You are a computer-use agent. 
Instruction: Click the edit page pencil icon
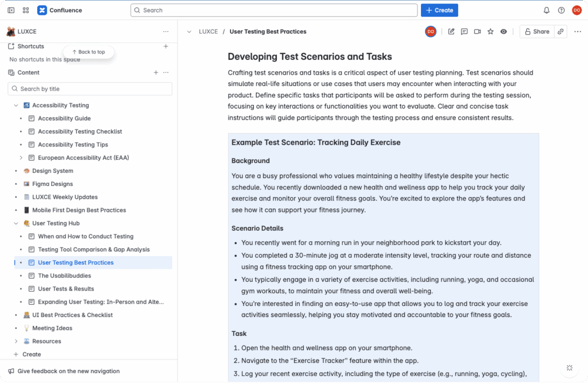pos(451,32)
